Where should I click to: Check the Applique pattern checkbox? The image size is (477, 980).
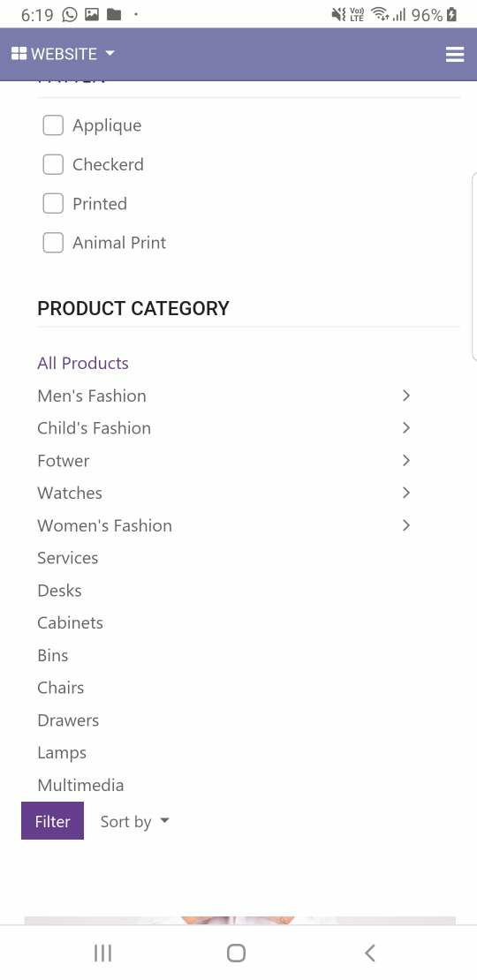(x=53, y=125)
